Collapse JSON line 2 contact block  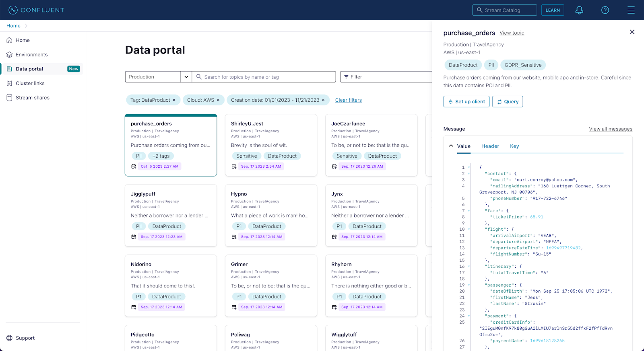469,174
